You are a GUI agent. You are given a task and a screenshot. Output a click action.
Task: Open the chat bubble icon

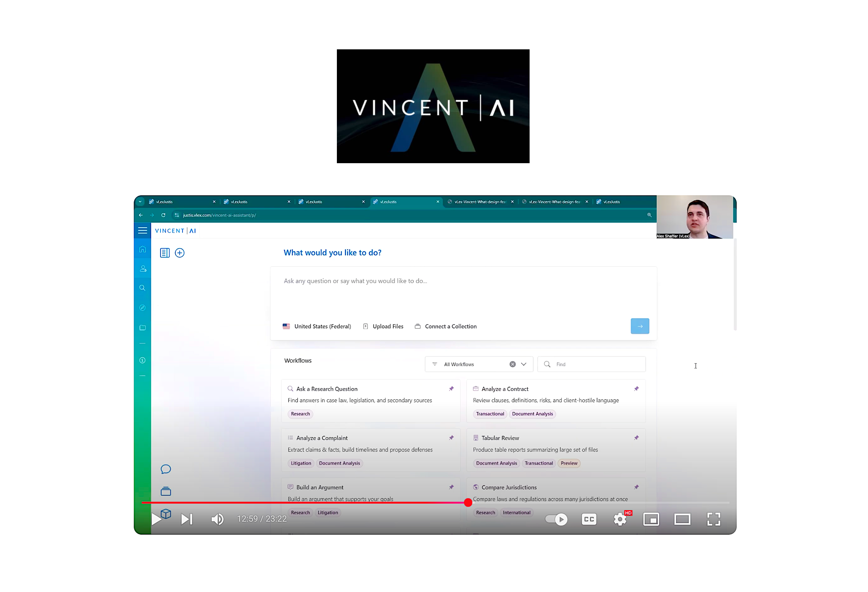tap(166, 470)
